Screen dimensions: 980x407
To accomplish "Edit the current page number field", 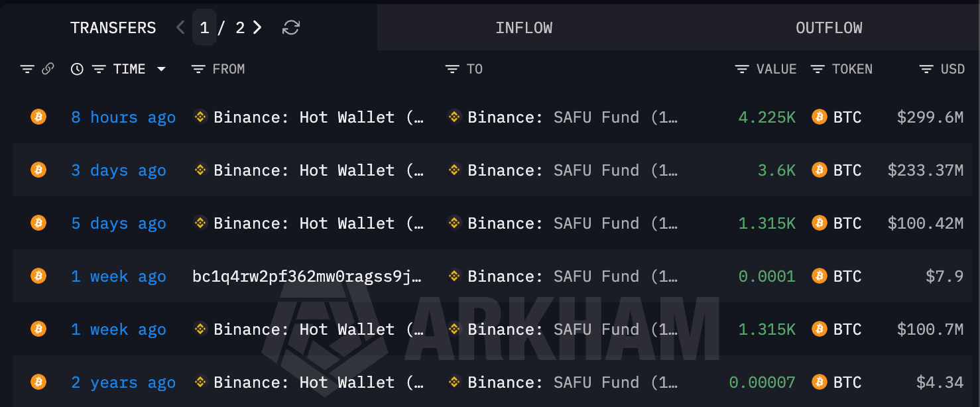I will point(204,27).
